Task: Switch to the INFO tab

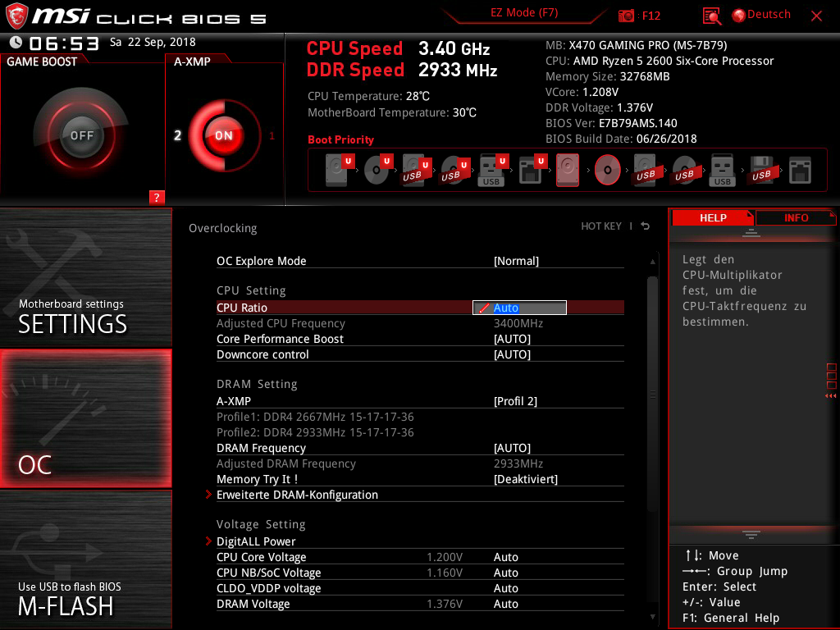Action: [795, 217]
